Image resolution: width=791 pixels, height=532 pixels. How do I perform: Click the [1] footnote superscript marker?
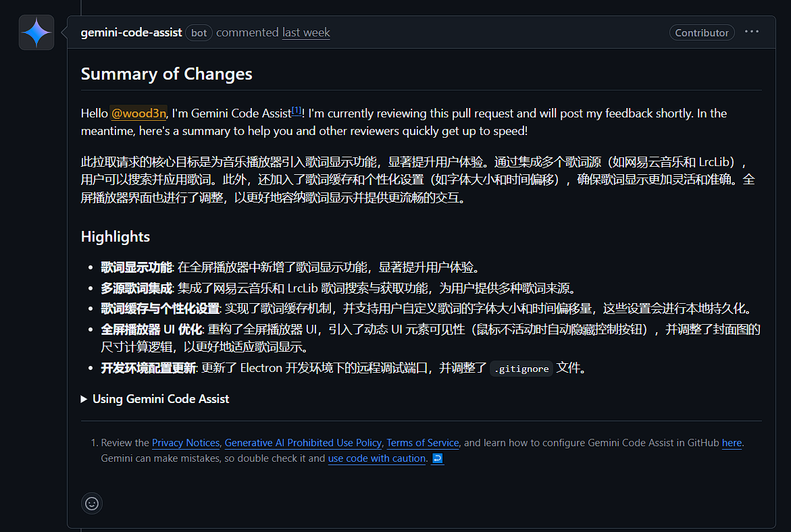[x=297, y=110]
